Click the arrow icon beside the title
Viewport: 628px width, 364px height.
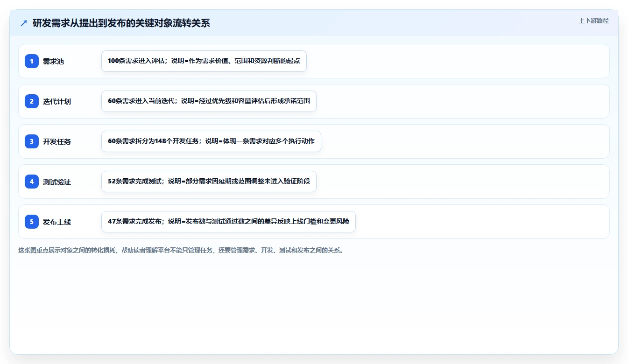click(x=24, y=23)
